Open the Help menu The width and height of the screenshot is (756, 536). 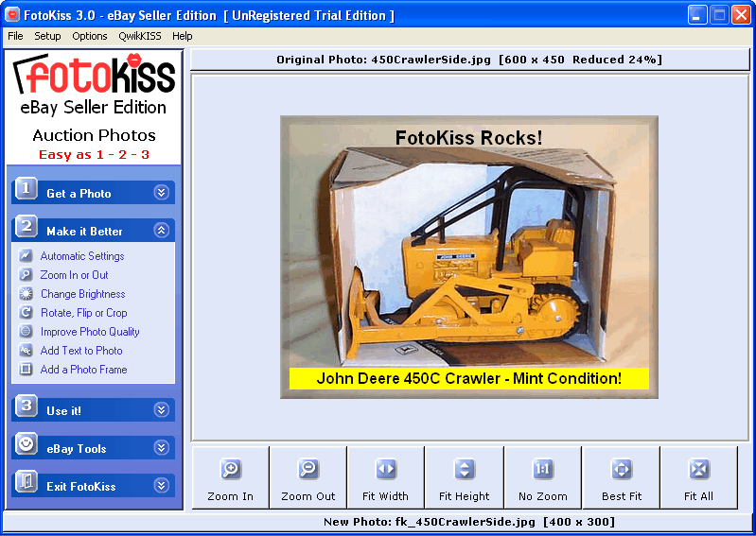[183, 36]
